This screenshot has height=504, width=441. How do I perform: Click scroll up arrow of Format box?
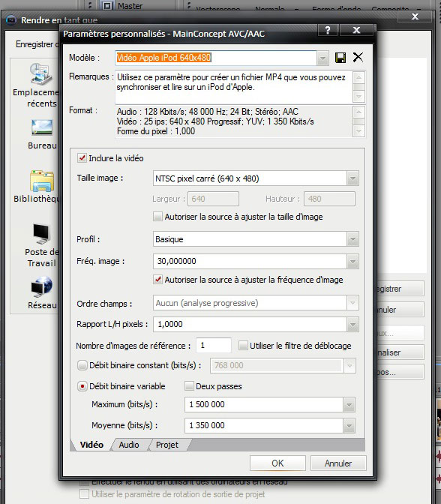click(x=358, y=112)
